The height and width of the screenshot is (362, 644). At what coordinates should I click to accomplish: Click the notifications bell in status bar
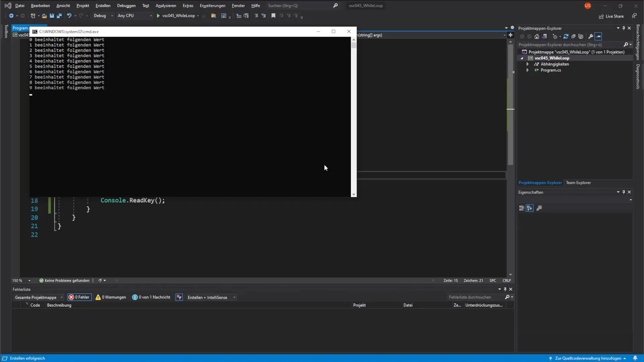pyautogui.click(x=635, y=358)
